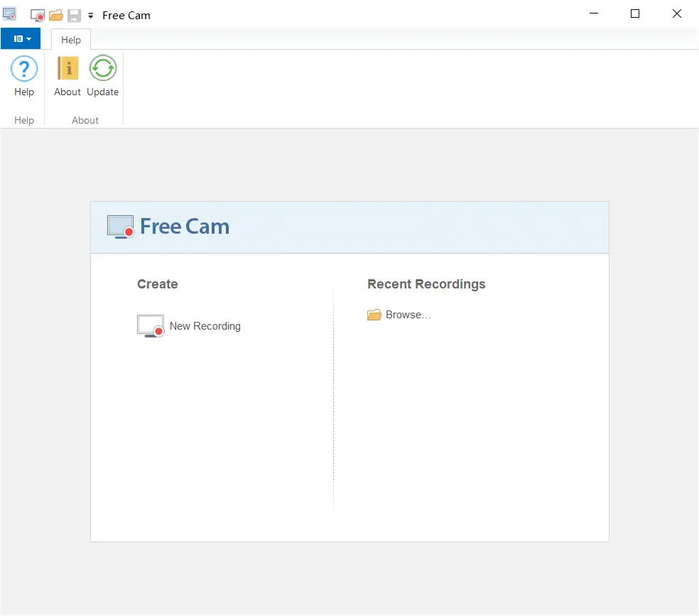The image size is (699, 616).
Task: Open the blue application menu button
Action: click(21, 39)
